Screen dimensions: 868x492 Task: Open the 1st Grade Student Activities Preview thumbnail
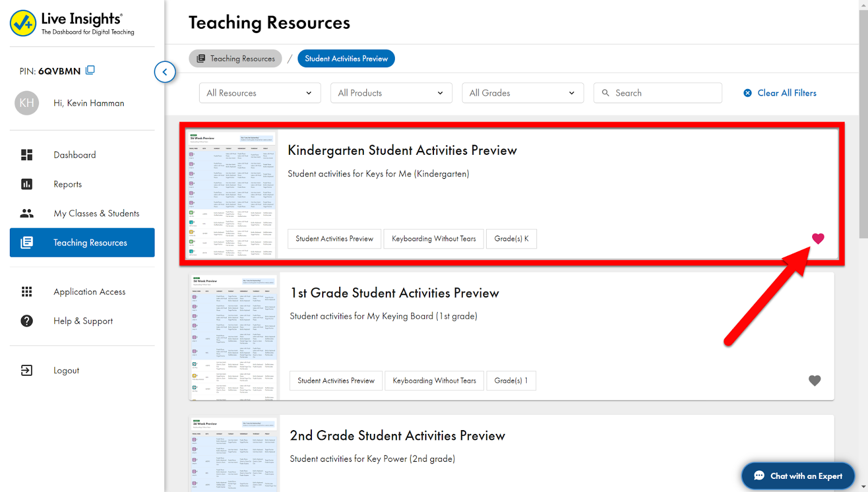(x=234, y=337)
